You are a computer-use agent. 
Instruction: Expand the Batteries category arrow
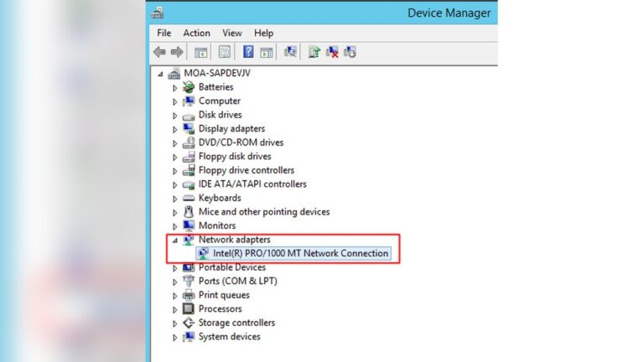pyautogui.click(x=174, y=88)
